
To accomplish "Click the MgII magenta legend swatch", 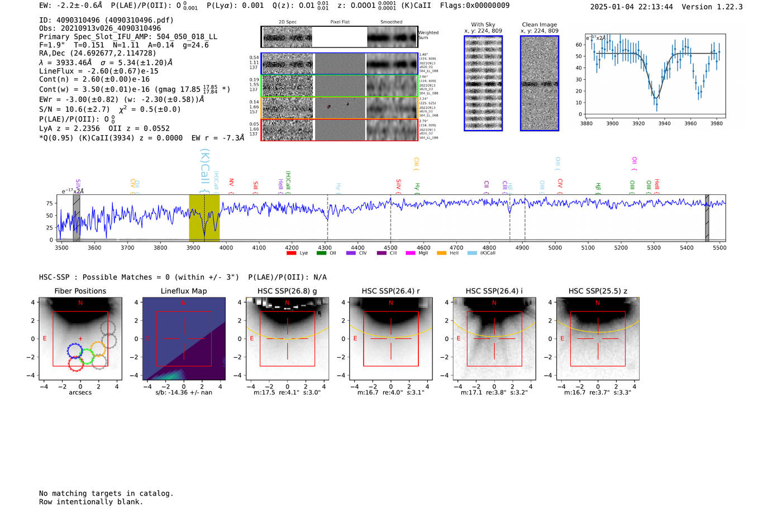I will (x=411, y=253).
